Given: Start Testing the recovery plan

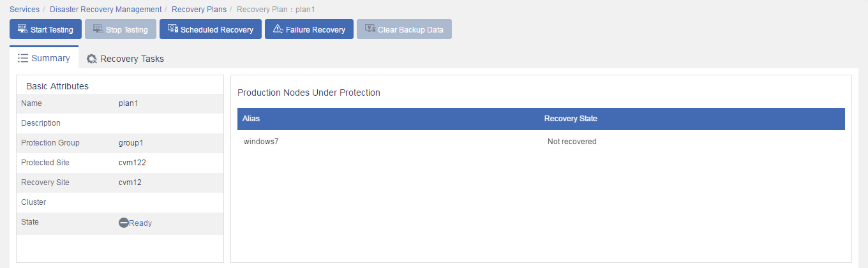Looking at the screenshot, I should (45, 29).
